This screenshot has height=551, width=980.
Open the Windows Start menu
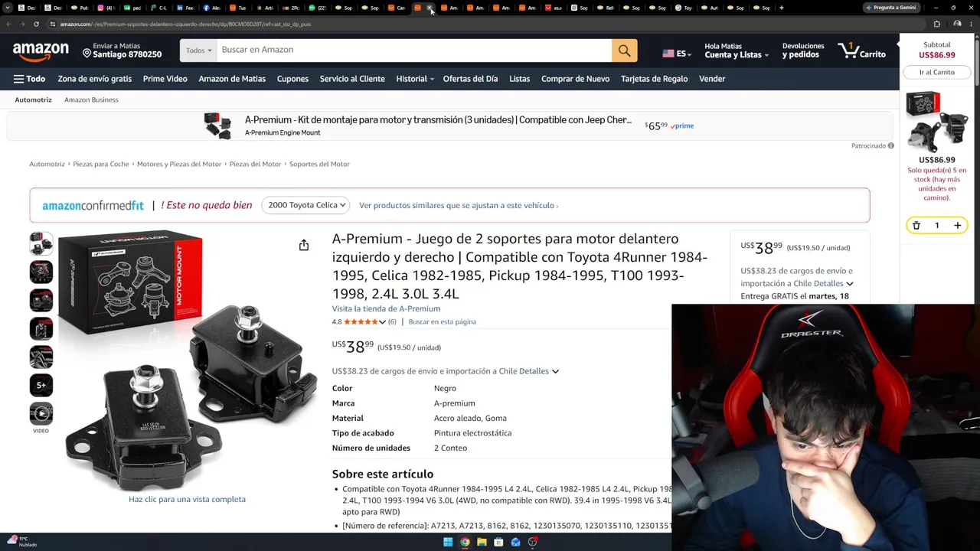(448, 543)
